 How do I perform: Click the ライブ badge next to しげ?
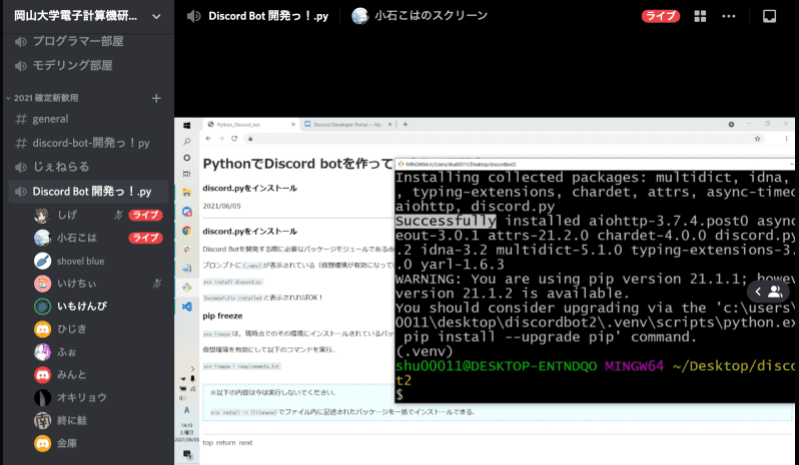tap(145, 215)
